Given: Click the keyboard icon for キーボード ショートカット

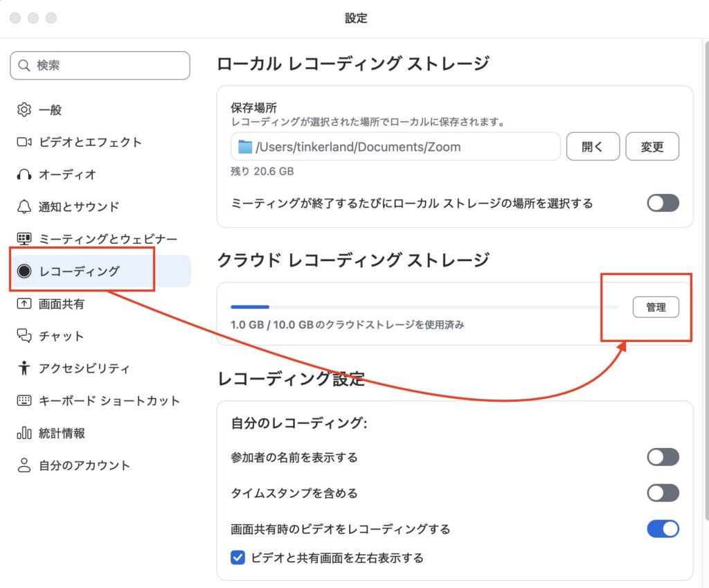Looking at the screenshot, I should click(x=24, y=400).
